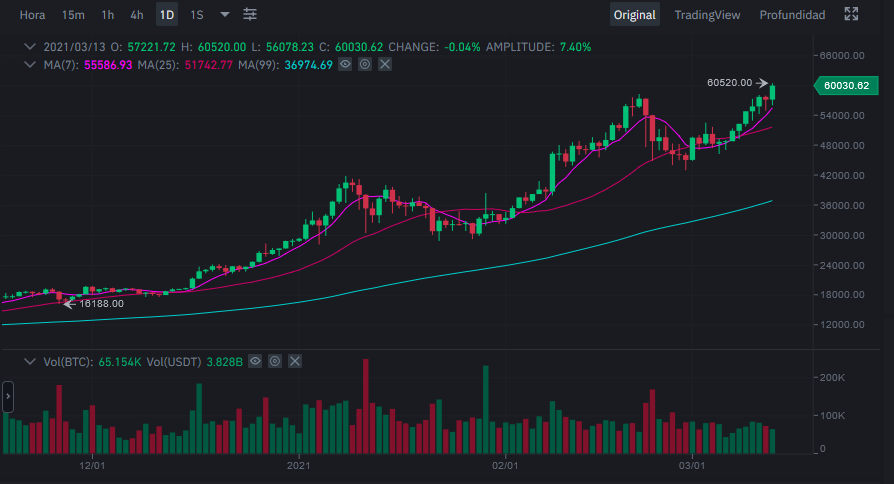Expand the left side panel arrow
Viewport: 894px width, 484px height.
pyautogui.click(x=8, y=396)
